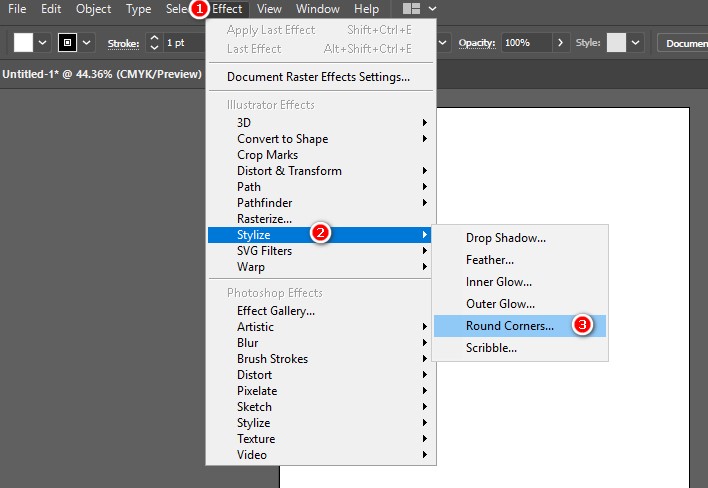Choose Drop Shadow effect
The height and width of the screenshot is (488, 708).
(x=505, y=238)
